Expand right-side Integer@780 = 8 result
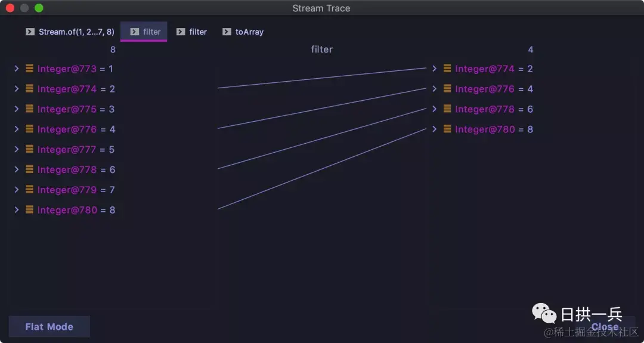644x343 pixels. click(434, 129)
